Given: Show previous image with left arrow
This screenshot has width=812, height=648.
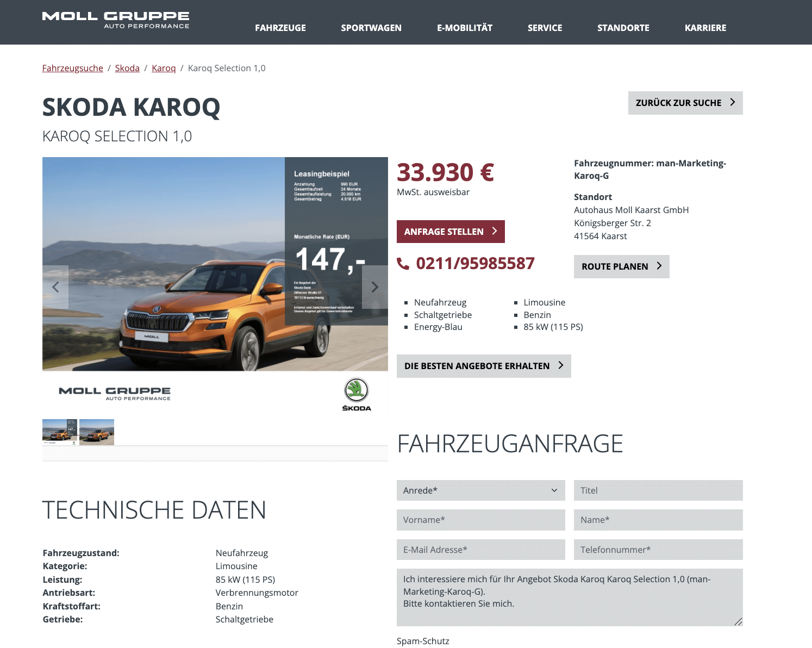Looking at the screenshot, I should pyautogui.click(x=55, y=287).
